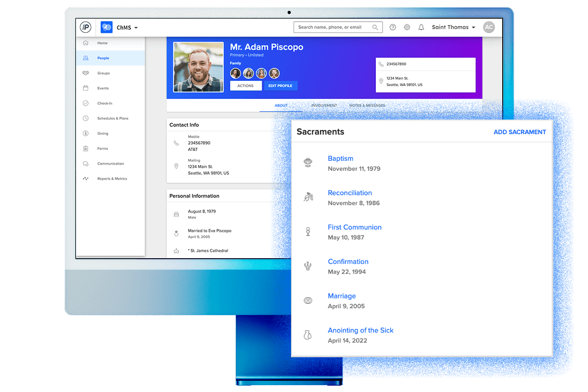588x392 pixels.
Task: Open the Forms clipboard icon
Action: [86, 148]
